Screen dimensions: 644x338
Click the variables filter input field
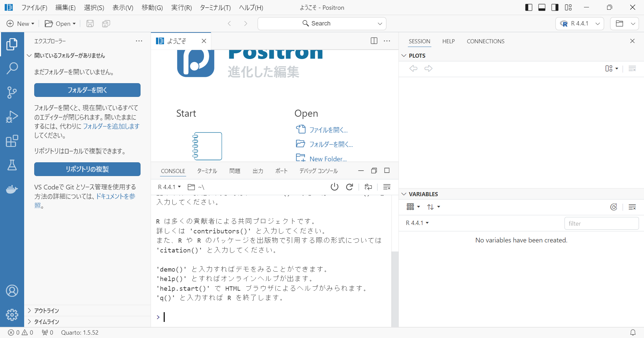601,223
